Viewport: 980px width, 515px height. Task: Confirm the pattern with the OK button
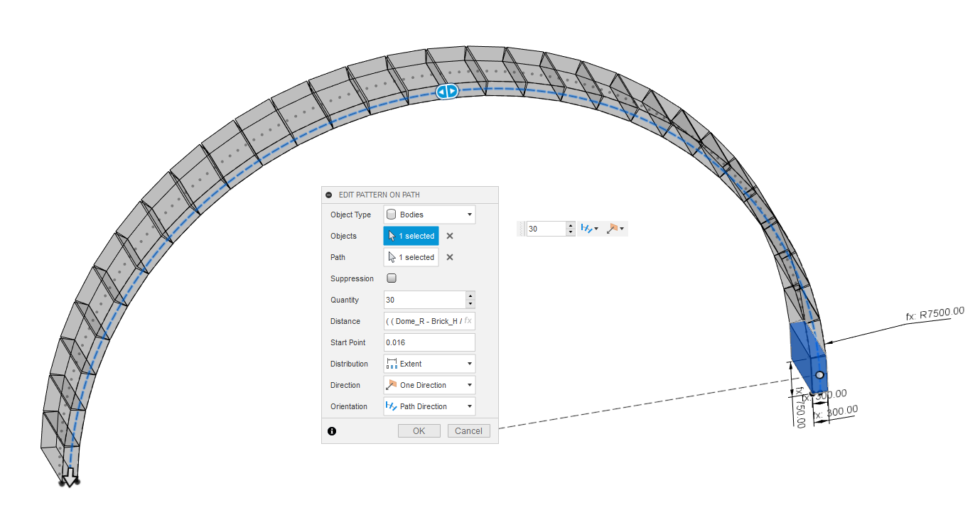click(x=419, y=430)
